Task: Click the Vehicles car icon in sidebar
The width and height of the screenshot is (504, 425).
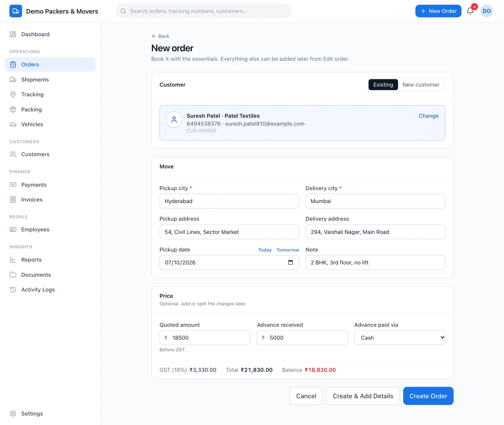Action: 13,124
